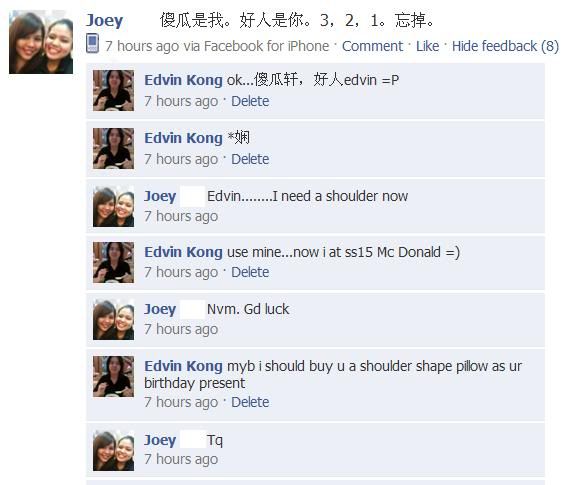This screenshot has height=485, width=568.
Task: Collapse comments via Hide feedback (8)
Action: [x=505, y=46]
